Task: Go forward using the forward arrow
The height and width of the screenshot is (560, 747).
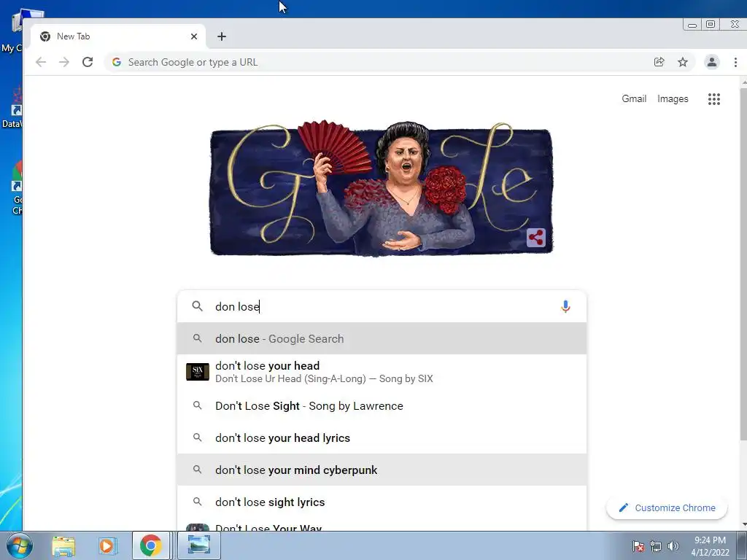Action: (x=64, y=62)
